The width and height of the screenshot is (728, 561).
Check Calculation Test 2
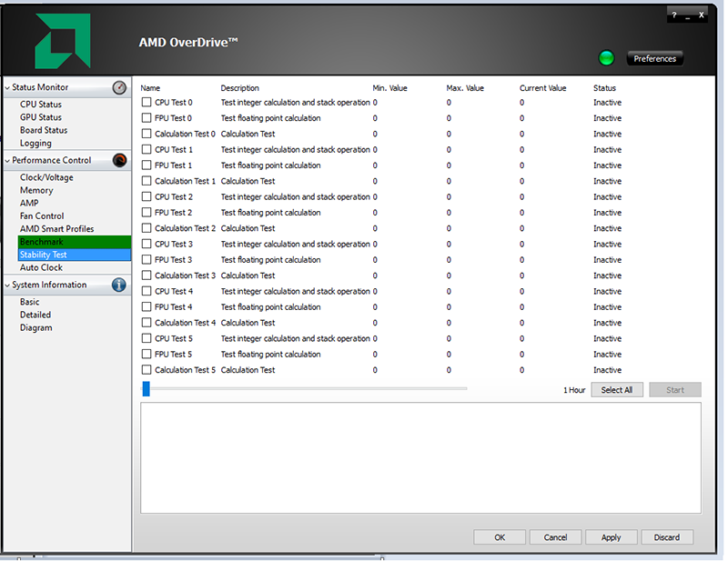147,228
